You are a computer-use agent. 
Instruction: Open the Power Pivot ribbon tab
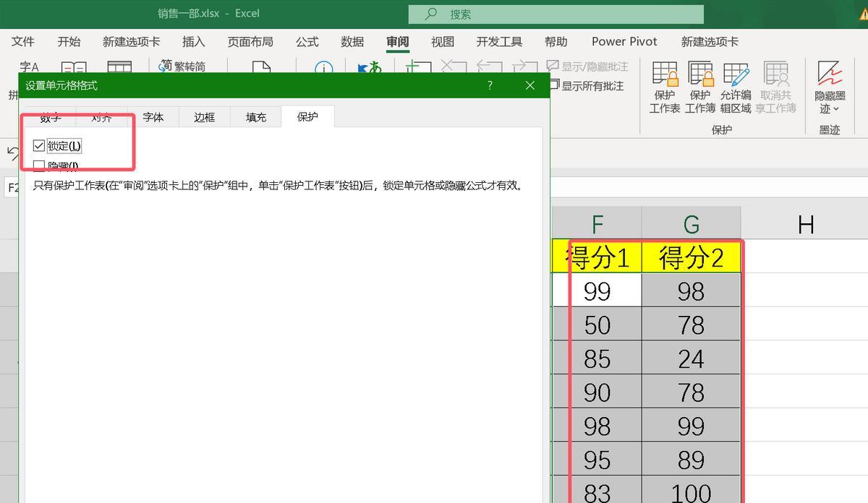pos(624,42)
